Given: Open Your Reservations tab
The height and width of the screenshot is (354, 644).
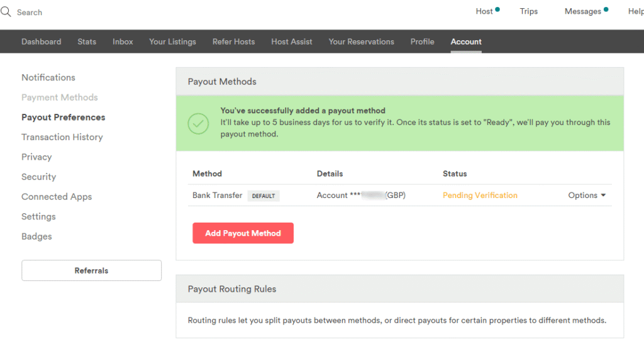Looking at the screenshot, I should tap(361, 41).
